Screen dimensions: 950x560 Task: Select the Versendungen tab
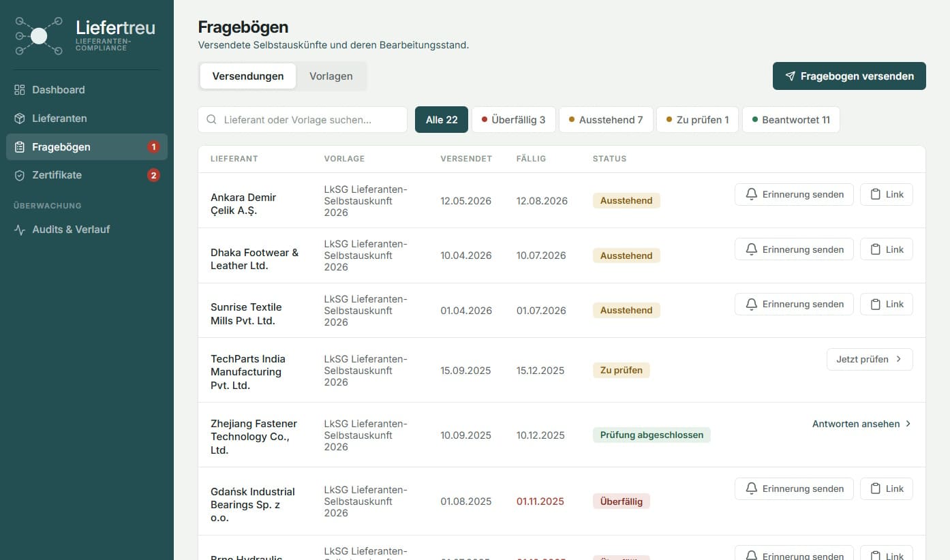[x=248, y=76]
